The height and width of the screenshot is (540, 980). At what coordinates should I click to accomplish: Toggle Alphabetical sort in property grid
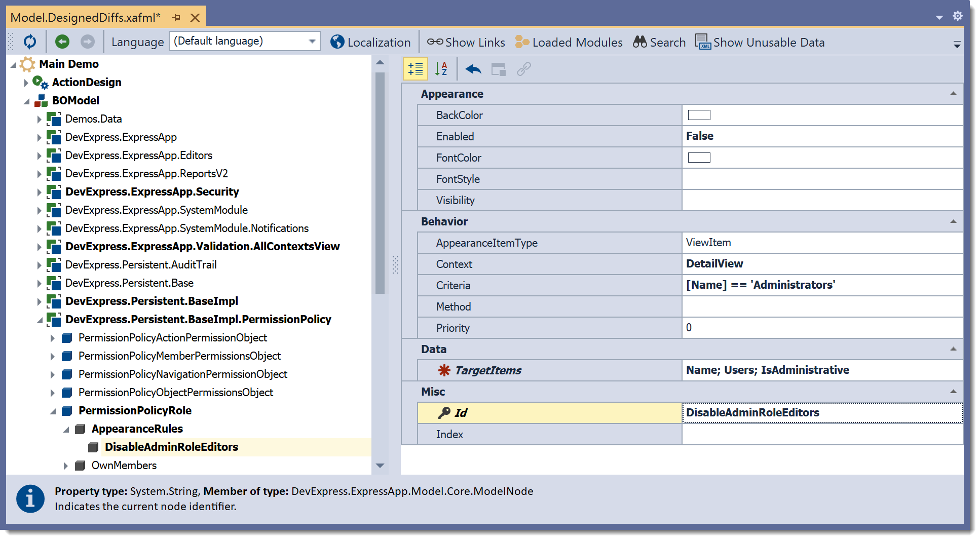441,69
